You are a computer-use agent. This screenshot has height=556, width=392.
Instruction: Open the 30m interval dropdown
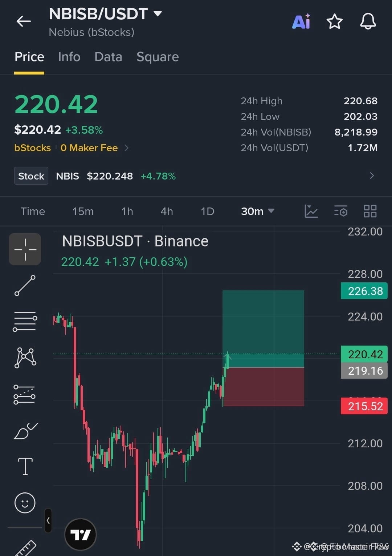tap(258, 211)
